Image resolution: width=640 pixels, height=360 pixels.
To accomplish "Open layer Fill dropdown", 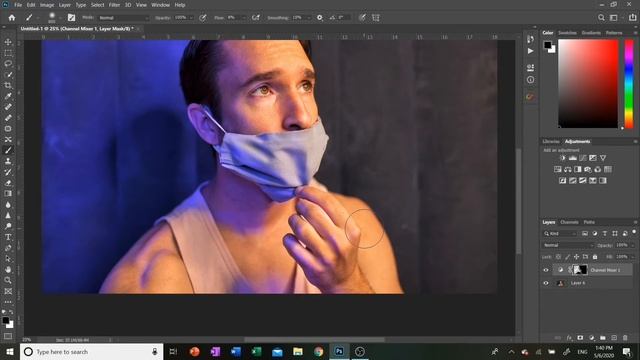I will [633, 257].
